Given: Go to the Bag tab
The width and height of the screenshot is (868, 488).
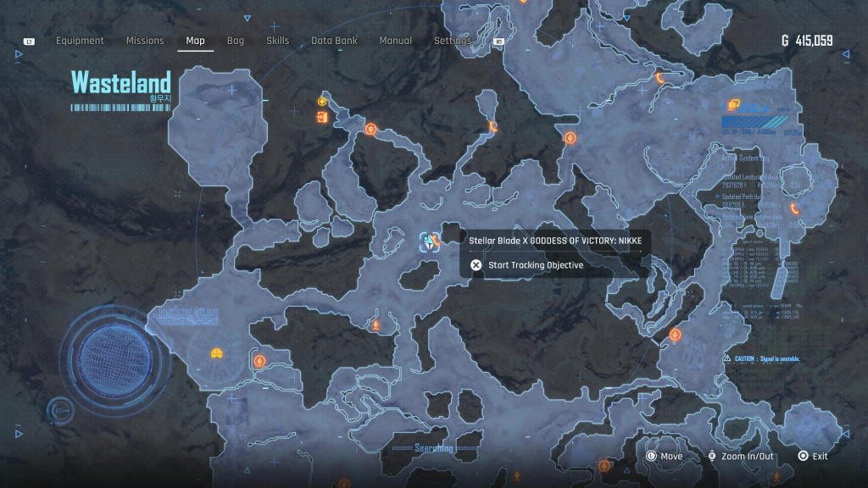Looking at the screenshot, I should pos(236,41).
